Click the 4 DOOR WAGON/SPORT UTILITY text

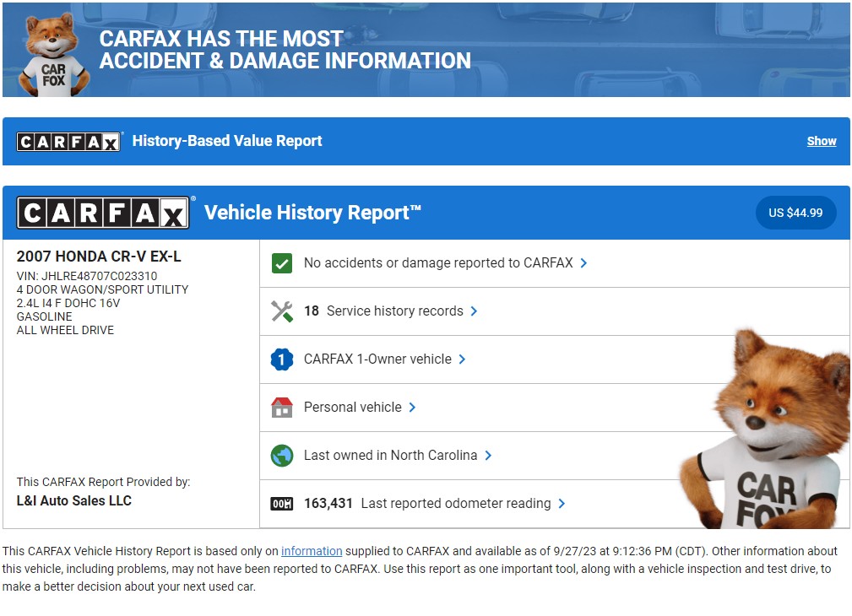(x=103, y=290)
